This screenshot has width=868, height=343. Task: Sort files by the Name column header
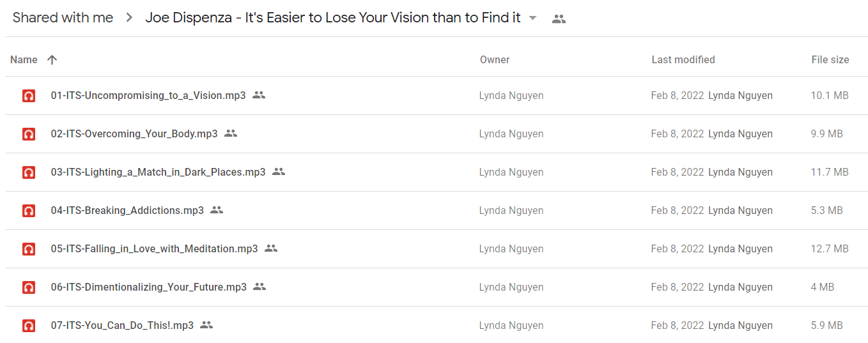click(24, 59)
